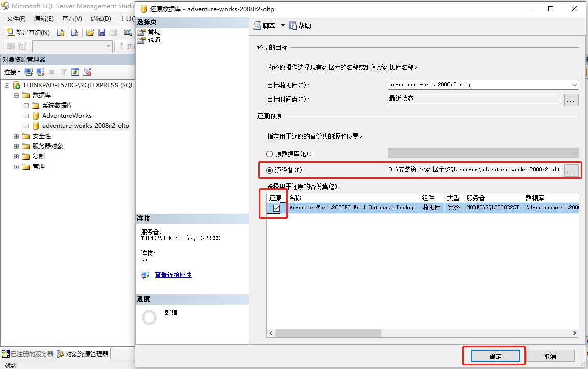Open the 调试(D) menu

pyautogui.click(x=101, y=19)
